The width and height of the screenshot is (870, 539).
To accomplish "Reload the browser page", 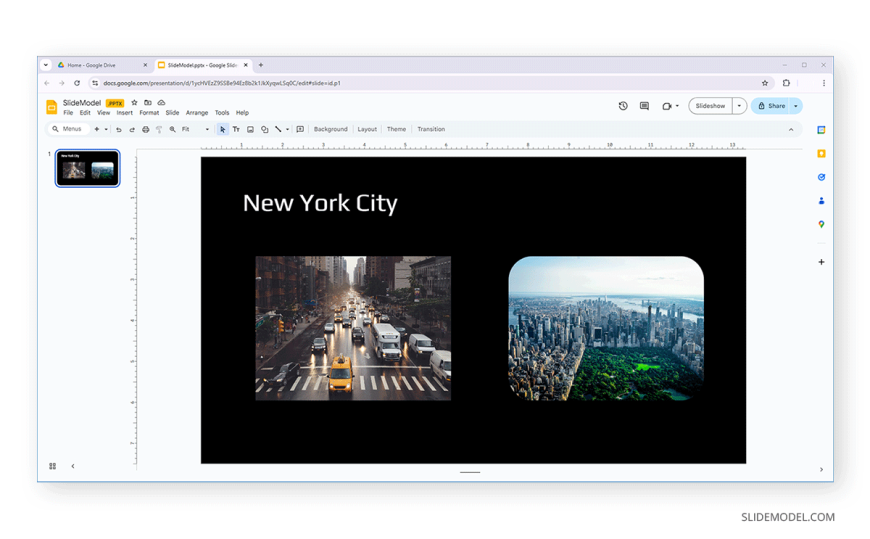I will point(77,83).
